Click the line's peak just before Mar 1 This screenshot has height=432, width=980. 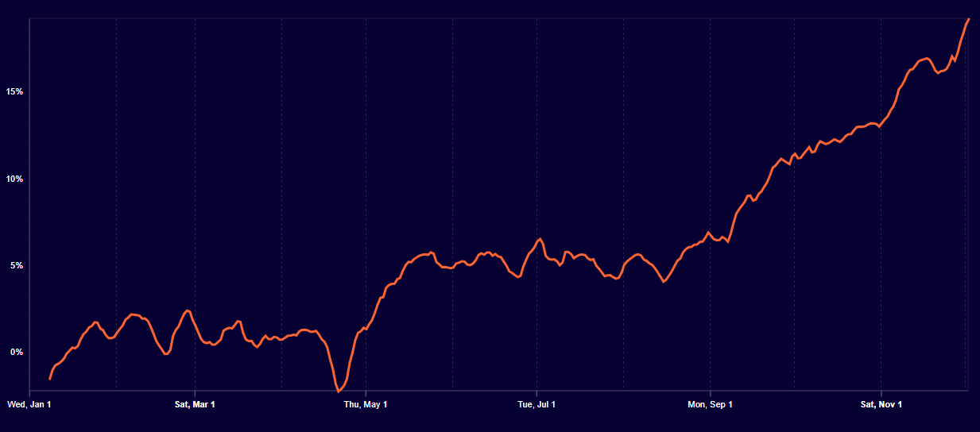point(188,310)
